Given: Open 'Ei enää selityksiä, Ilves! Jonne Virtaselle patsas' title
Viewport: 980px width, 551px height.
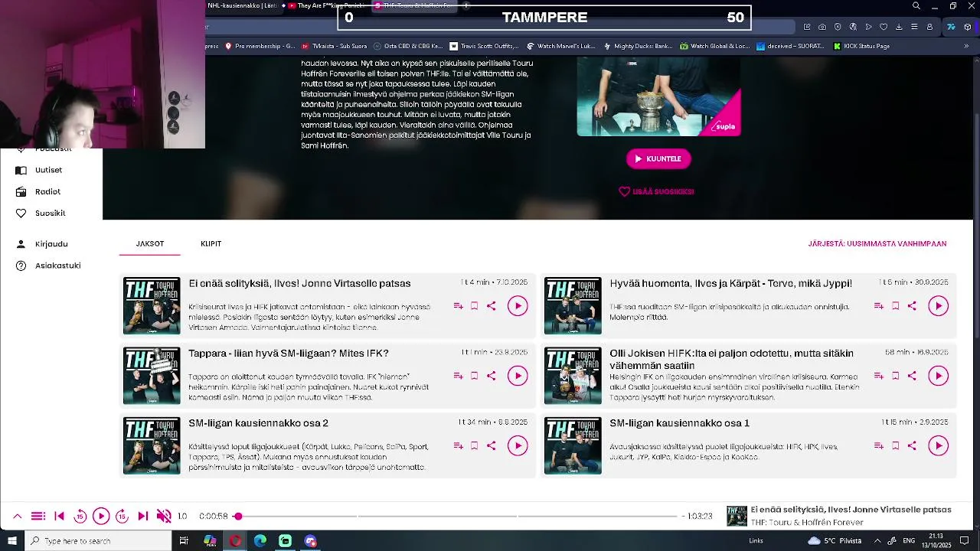Looking at the screenshot, I should click(x=299, y=284).
